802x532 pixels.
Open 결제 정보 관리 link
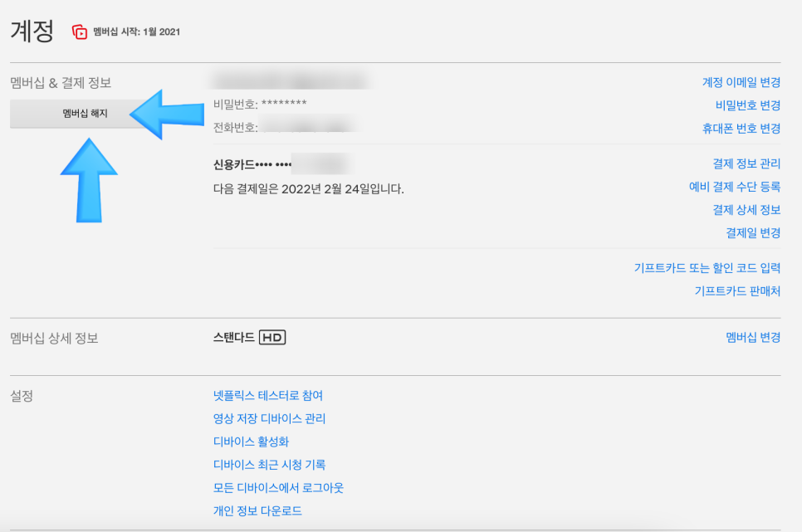(746, 164)
